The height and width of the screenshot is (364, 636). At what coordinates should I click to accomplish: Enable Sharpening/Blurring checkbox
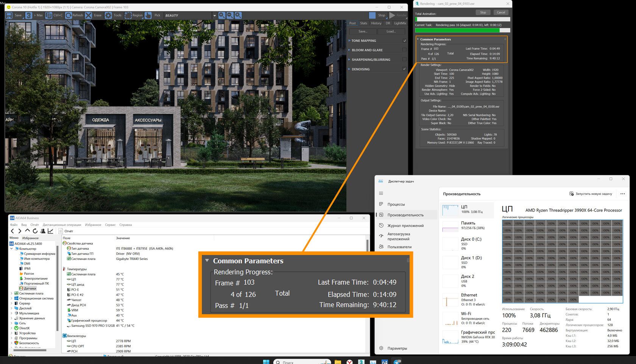(x=404, y=59)
